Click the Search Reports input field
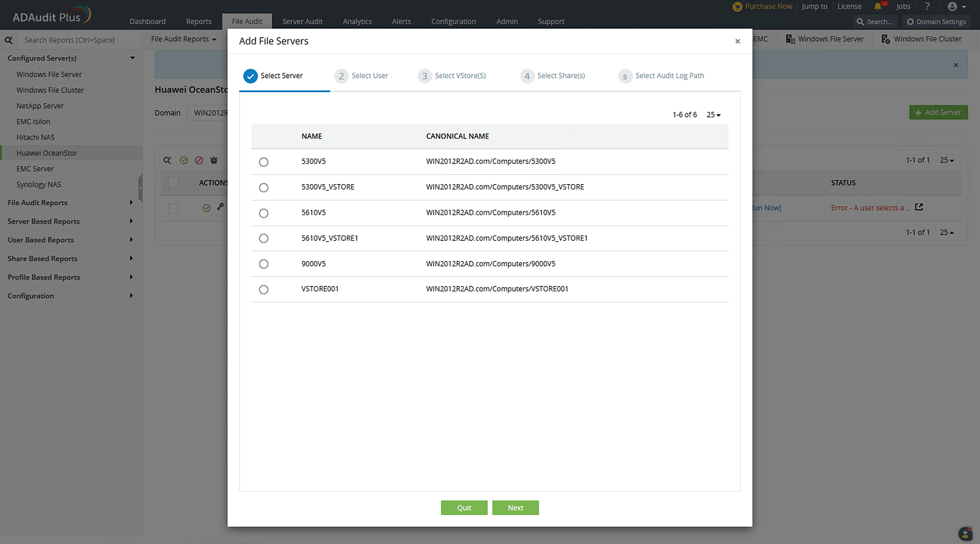Screen dimensions: 980x544 click(x=70, y=40)
